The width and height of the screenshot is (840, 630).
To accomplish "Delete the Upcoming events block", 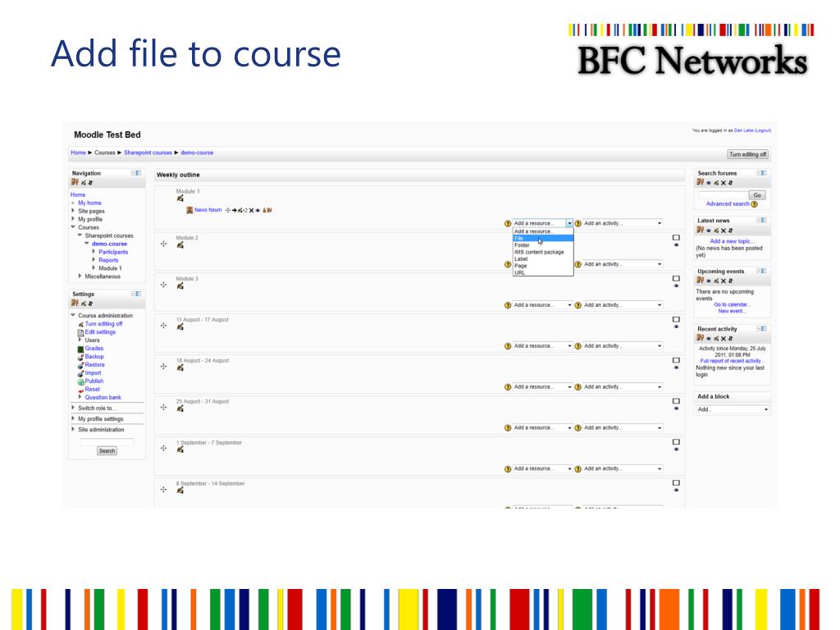I will (x=724, y=281).
